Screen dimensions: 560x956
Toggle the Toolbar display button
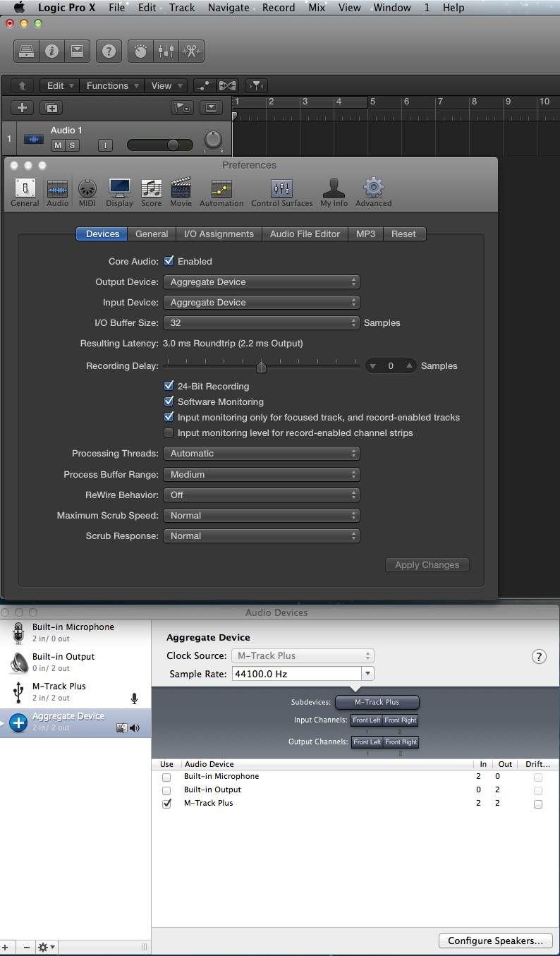coord(77,52)
